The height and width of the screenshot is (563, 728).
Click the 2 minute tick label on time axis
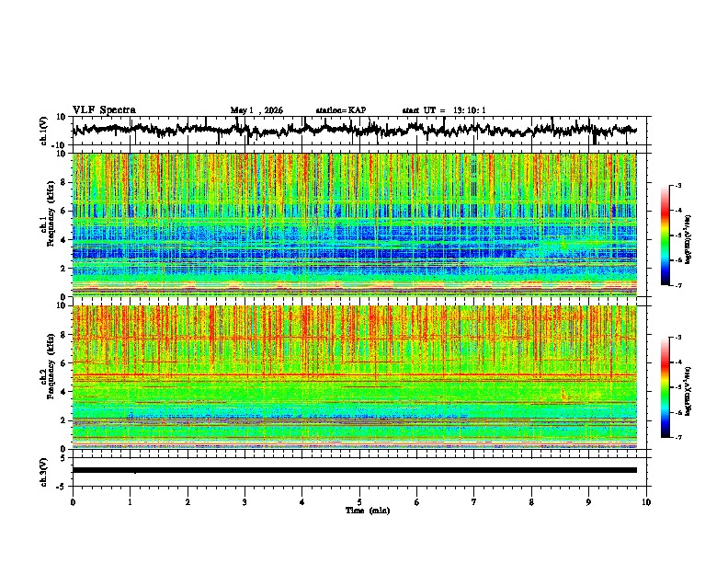[x=188, y=502]
